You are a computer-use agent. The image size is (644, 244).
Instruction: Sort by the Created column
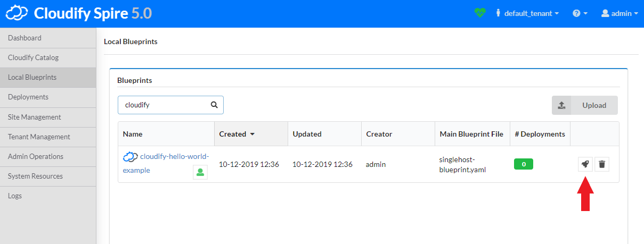(x=237, y=134)
